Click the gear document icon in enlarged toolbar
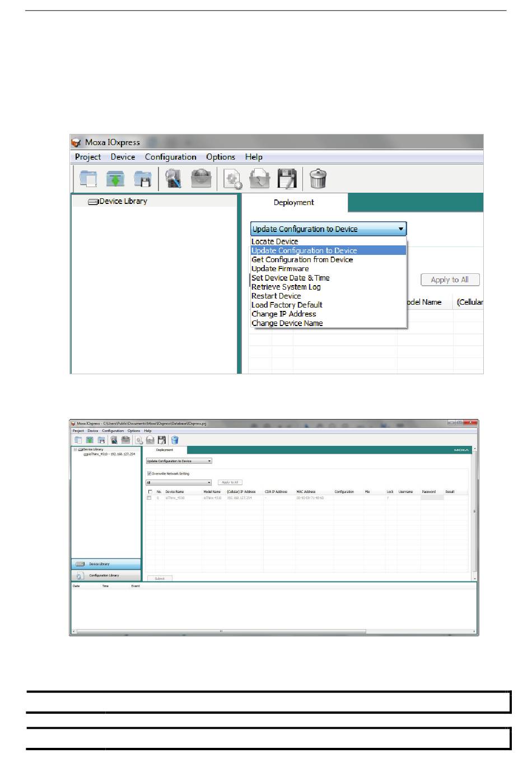 232,179
